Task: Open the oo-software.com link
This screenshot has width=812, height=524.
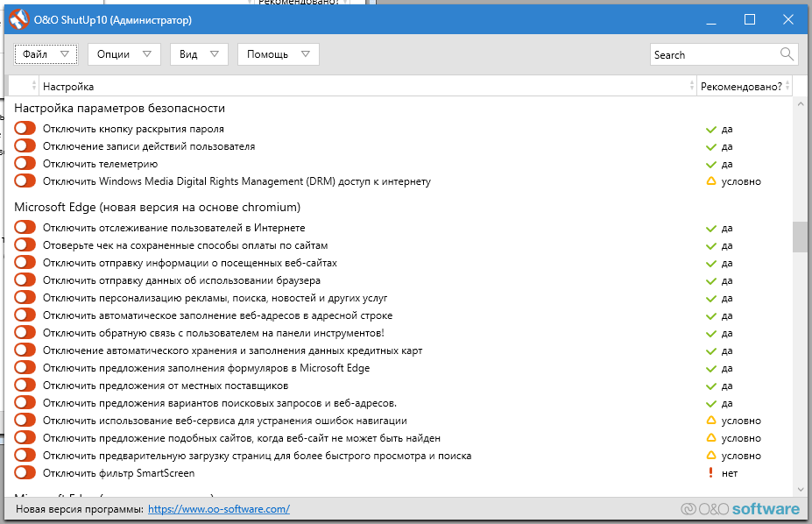Action: (x=218, y=509)
